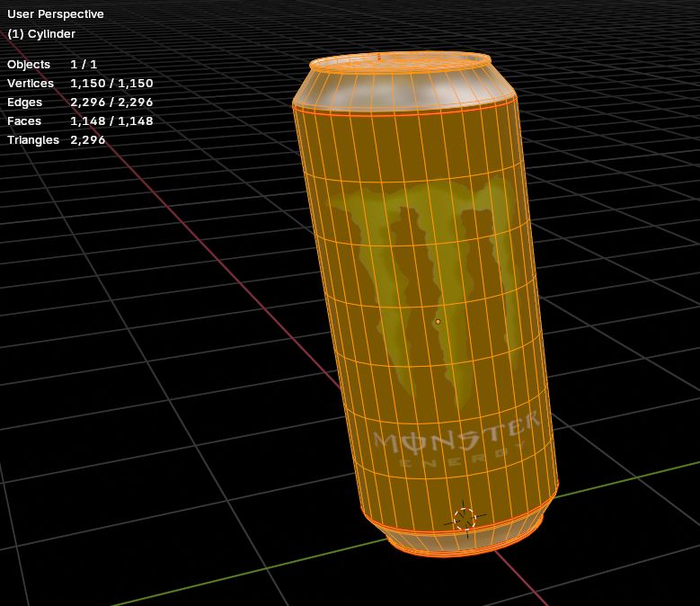Click the 3D cursor crosshair near can bottom
The height and width of the screenshot is (606, 700).
click(x=465, y=520)
